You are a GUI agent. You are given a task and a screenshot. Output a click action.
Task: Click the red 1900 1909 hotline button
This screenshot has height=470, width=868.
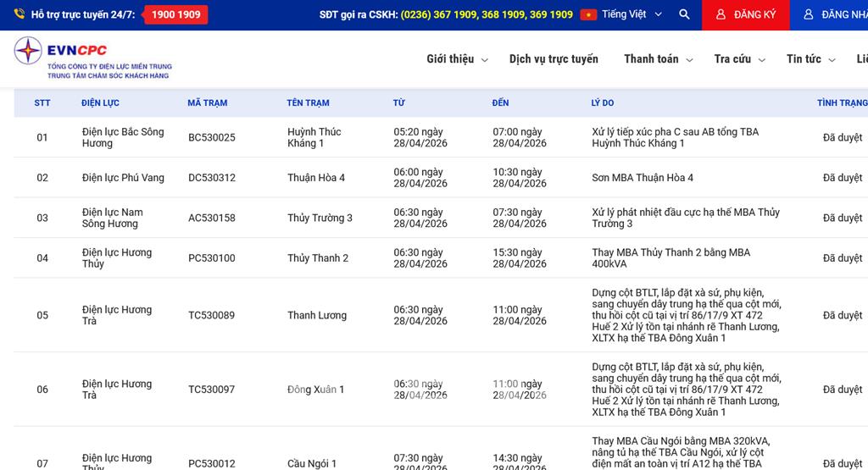(x=175, y=14)
